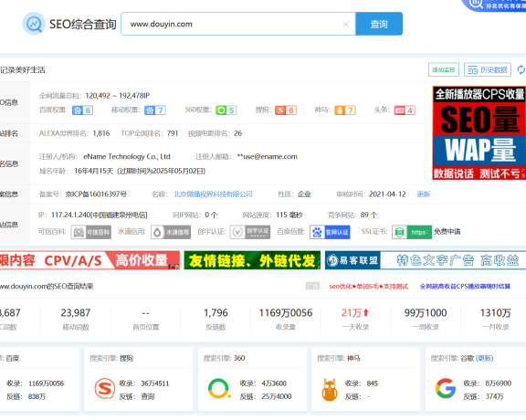Click 百度 反链 value 838万
This screenshot has width=526, height=420.
(x=37, y=396)
